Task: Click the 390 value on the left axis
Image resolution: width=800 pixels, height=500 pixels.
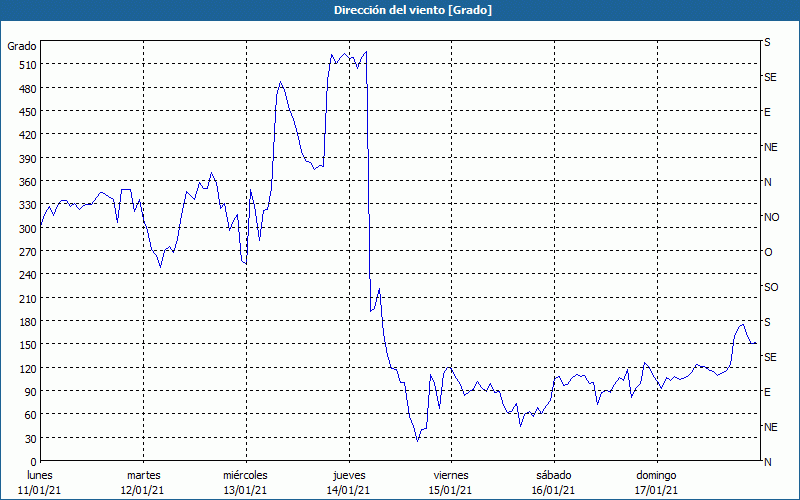Action: point(27,159)
